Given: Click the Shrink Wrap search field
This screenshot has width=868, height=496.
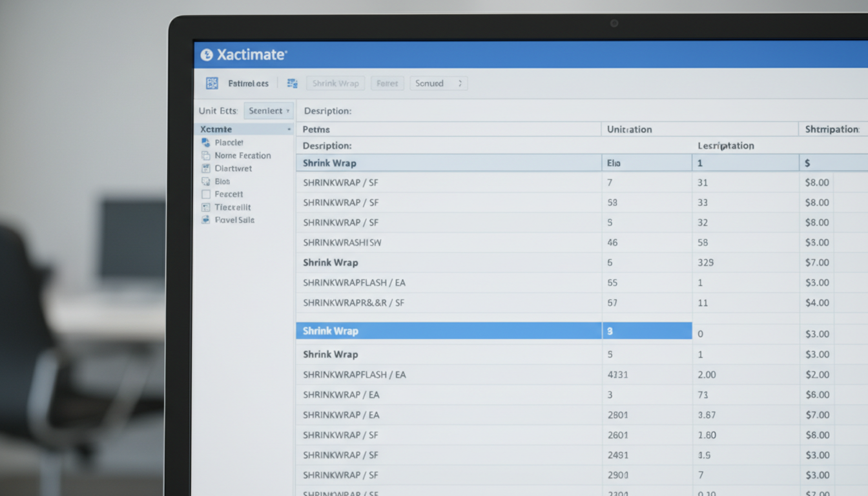Looking at the screenshot, I should [335, 83].
